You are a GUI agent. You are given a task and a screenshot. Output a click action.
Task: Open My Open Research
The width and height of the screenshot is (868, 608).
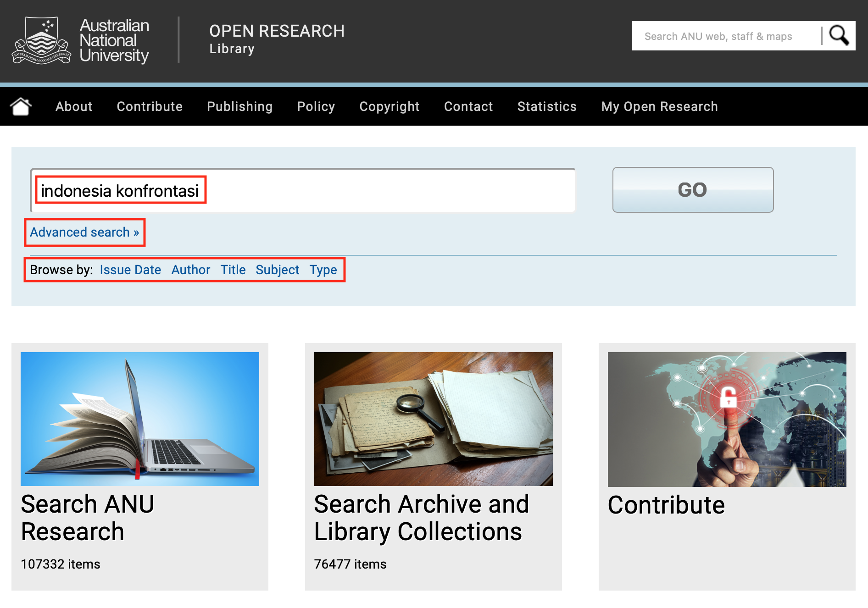659,106
